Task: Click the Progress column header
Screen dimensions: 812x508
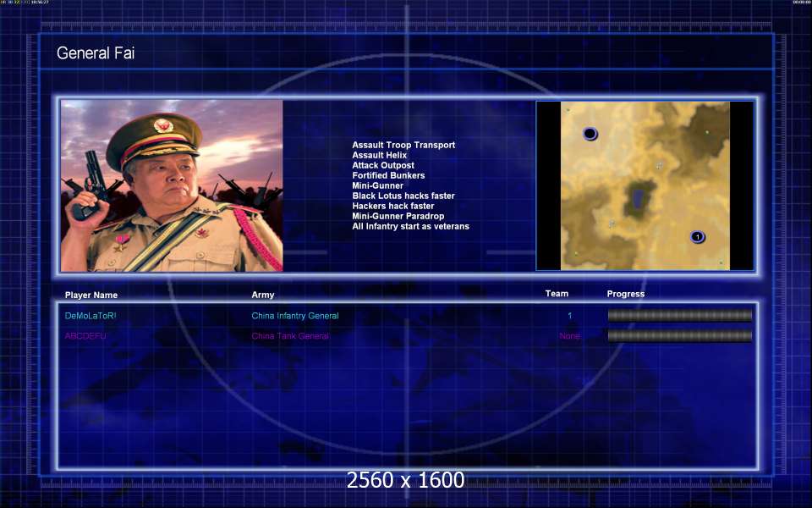Action: (x=626, y=294)
